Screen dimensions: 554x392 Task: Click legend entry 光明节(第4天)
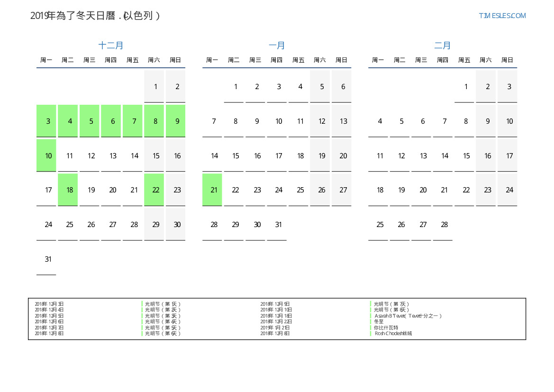click(163, 322)
